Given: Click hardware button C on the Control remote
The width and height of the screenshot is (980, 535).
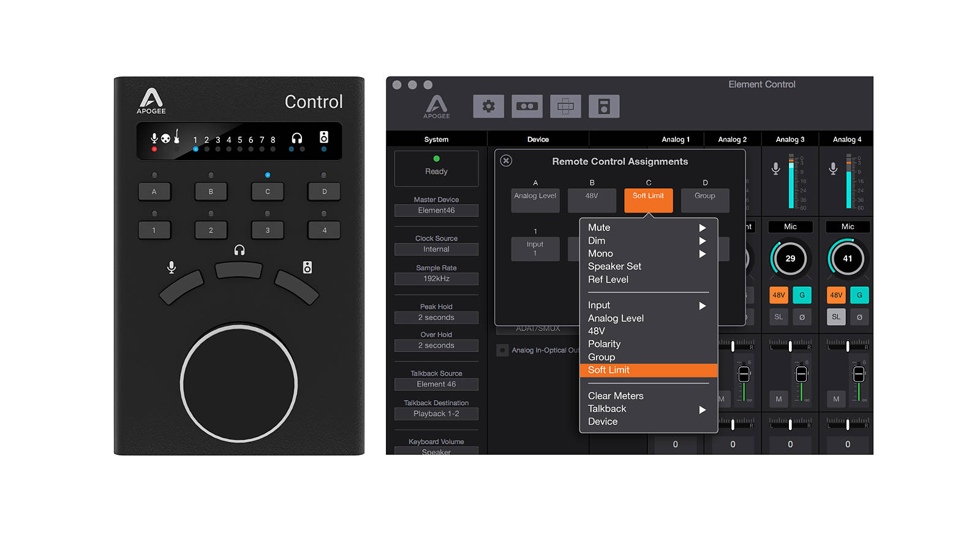Looking at the screenshot, I should [x=268, y=192].
